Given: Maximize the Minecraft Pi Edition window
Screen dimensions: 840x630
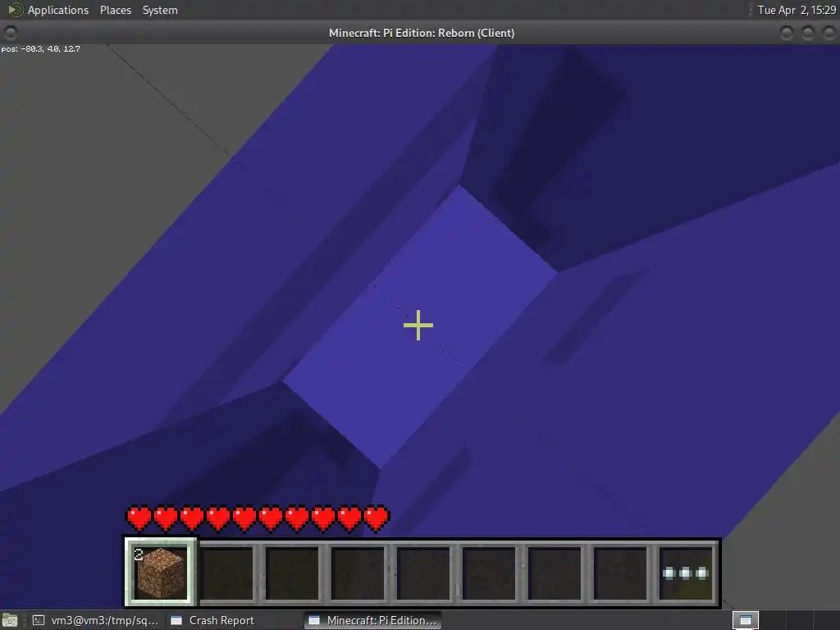Looking at the screenshot, I should click(808, 33).
